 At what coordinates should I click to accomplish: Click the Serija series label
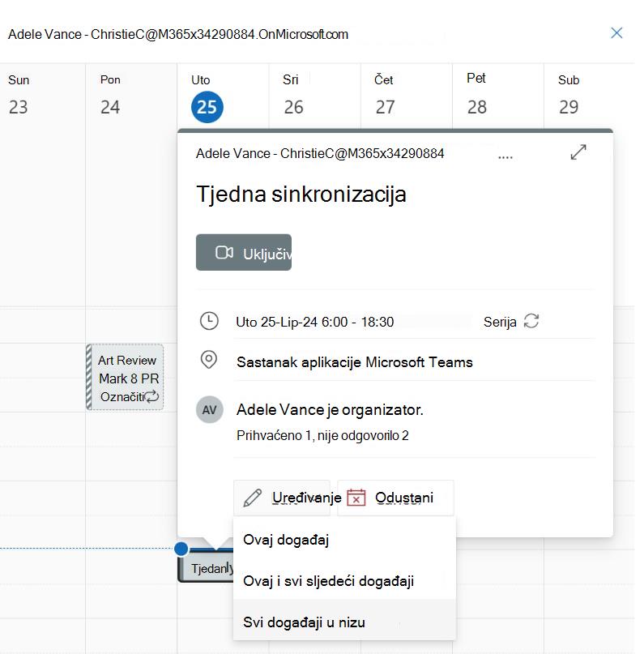pos(500,322)
